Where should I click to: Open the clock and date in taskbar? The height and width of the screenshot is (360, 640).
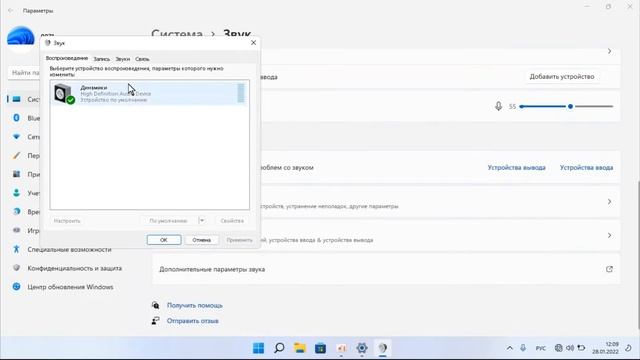[606, 348]
